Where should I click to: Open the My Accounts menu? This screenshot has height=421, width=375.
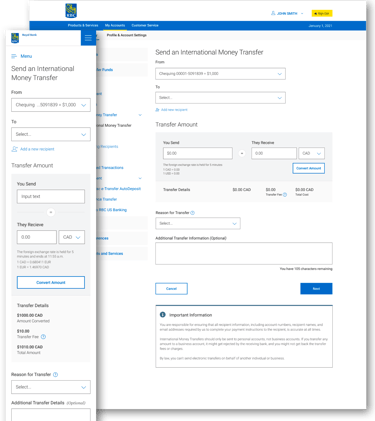[115, 25]
